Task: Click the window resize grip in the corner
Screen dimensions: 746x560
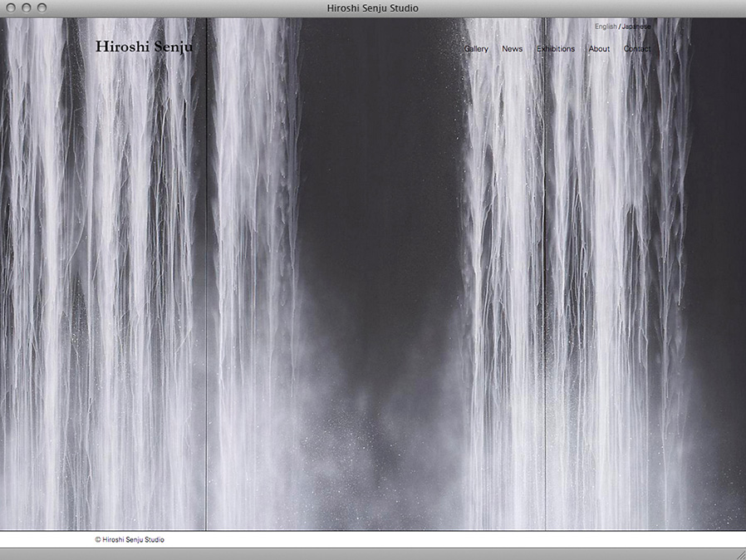Action: (x=741, y=555)
